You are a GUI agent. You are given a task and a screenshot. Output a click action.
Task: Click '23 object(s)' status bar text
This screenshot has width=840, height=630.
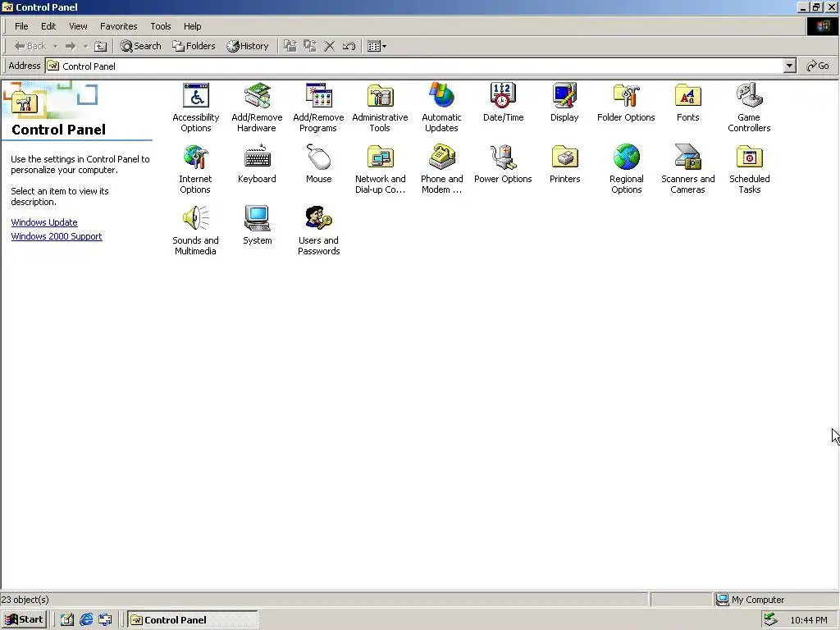coord(25,600)
